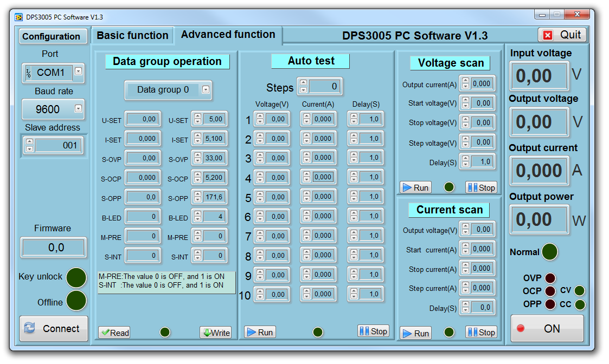Viewport: 609px width, 364px height.
Task: Click the app icon in title bar
Action: pyautogui.click(x=18, y=17)
